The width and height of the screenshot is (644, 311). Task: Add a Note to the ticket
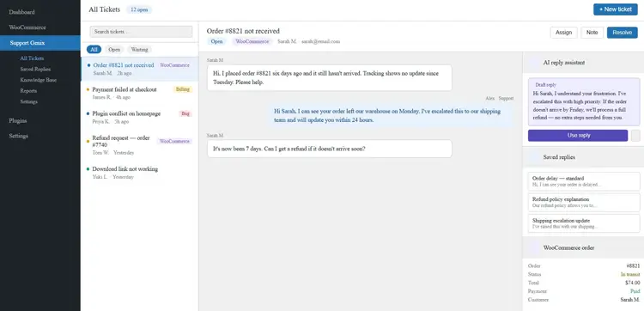(592, 33)
